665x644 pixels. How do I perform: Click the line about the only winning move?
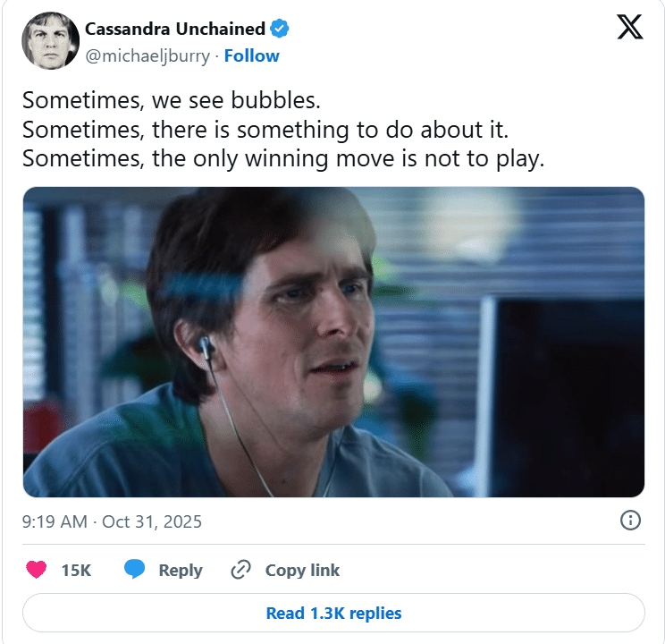[x=283, y=158]
